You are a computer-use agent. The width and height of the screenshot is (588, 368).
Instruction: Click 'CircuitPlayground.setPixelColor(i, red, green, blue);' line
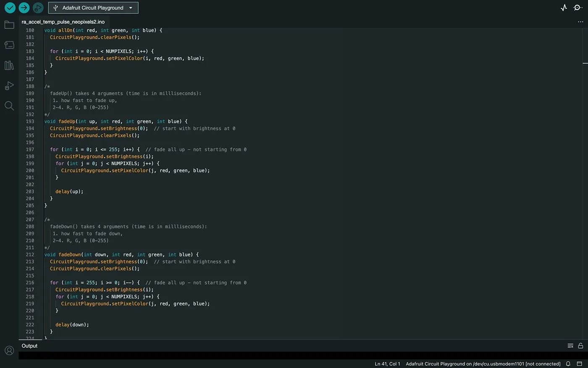pyautogui.click(x=130, y=58)
